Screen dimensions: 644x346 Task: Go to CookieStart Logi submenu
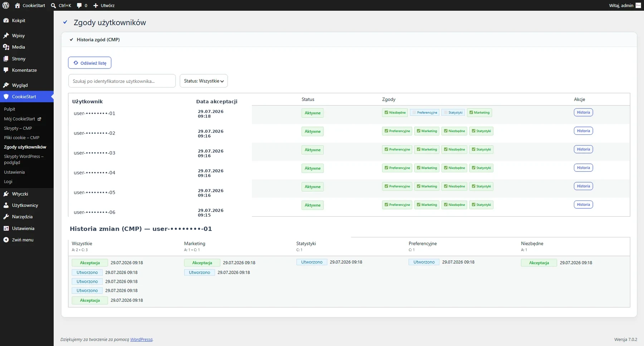pos(8,182)
